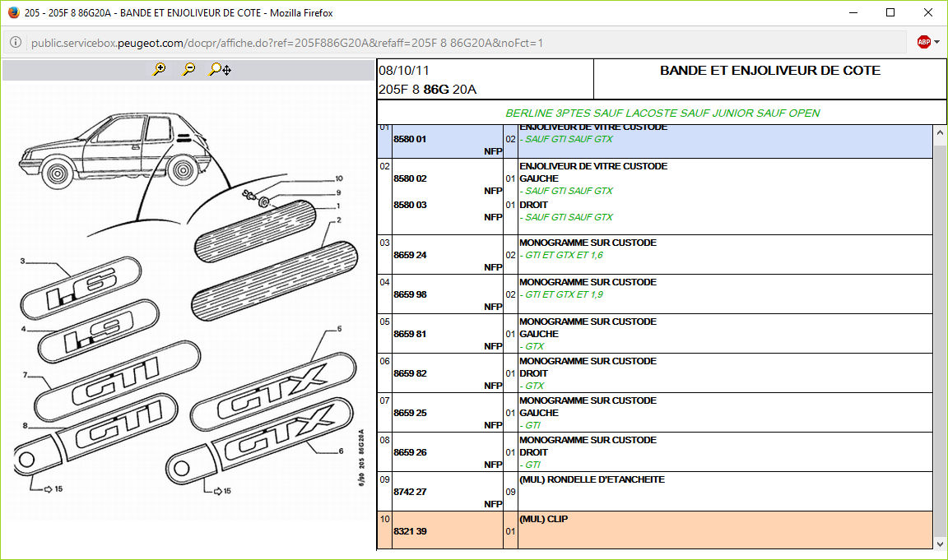Expand the Adblock Plus dropdown arrow
Viewport: 948px width, 560px height.
[x=937, y=42]
